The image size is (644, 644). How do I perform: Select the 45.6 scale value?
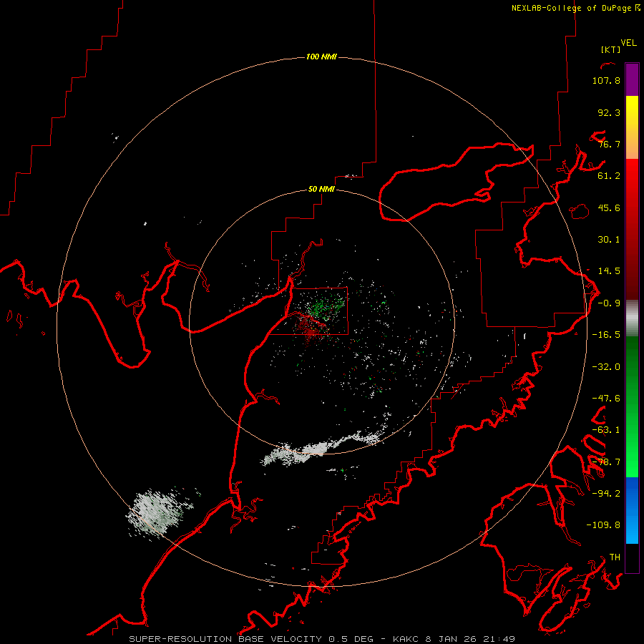point(609,208)
